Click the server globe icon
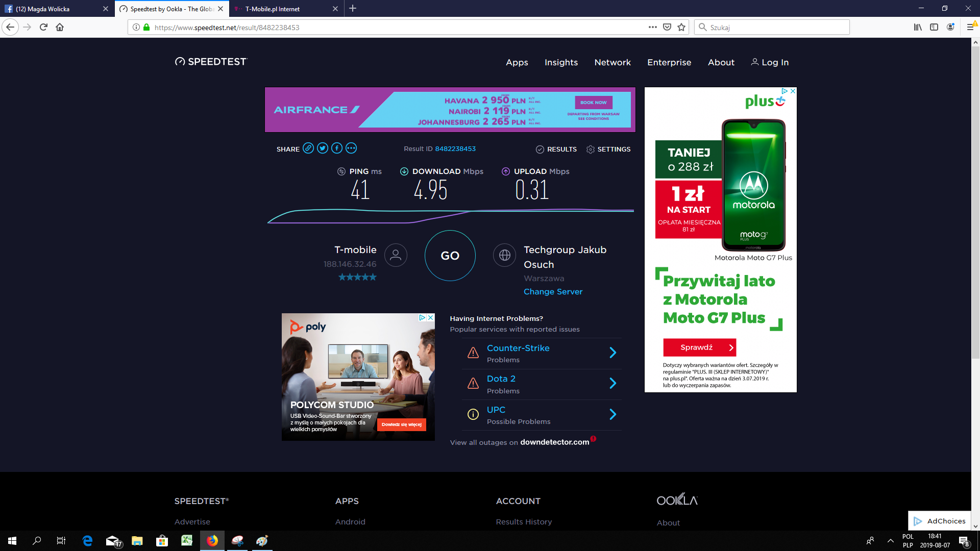 click(x=505, y=255)
